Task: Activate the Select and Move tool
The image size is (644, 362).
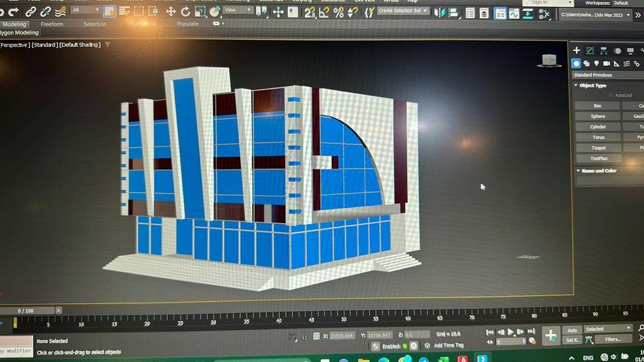Action: pos(171,11)
